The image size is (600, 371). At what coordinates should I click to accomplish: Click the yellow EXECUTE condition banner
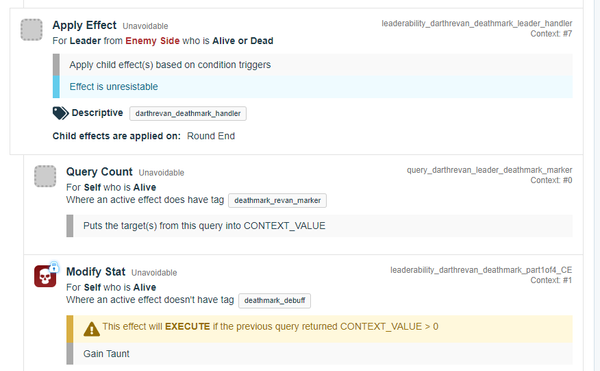pyautogui.click(x=320, y=329)
